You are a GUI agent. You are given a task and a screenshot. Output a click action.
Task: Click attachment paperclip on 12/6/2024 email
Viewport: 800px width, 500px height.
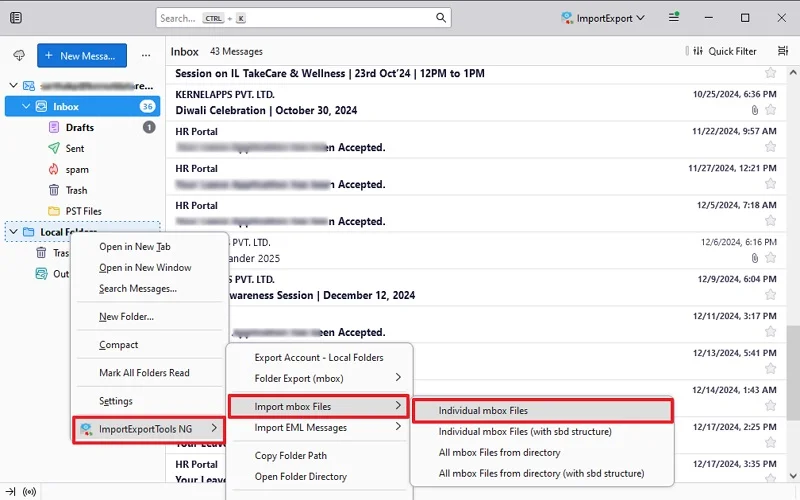(x=755, y=258)
